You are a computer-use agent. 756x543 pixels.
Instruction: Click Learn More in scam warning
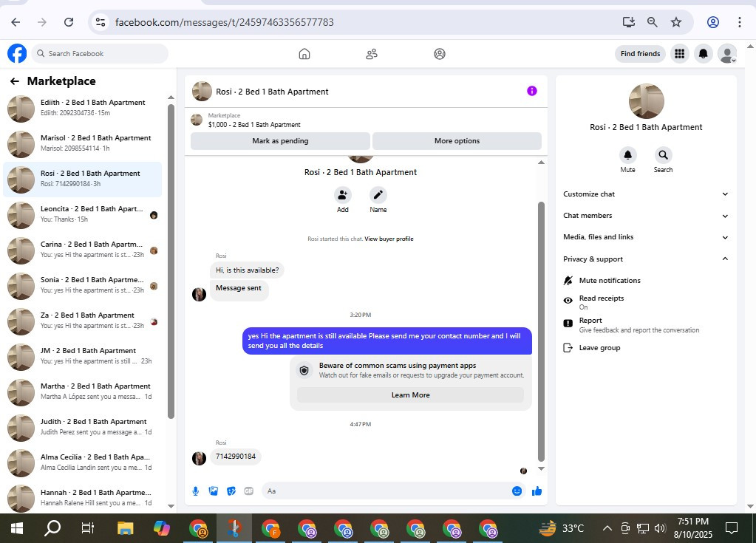pyautogui.click(x=410, y=395)
